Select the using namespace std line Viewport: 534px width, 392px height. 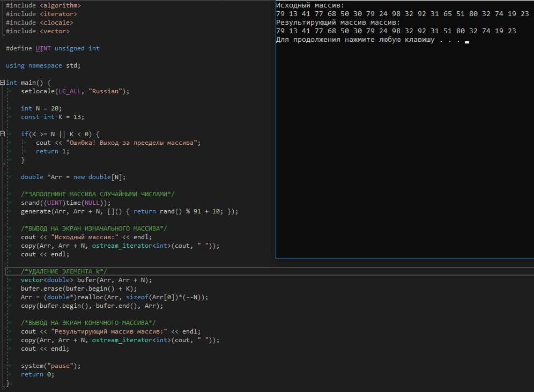[x=43, y=65]
